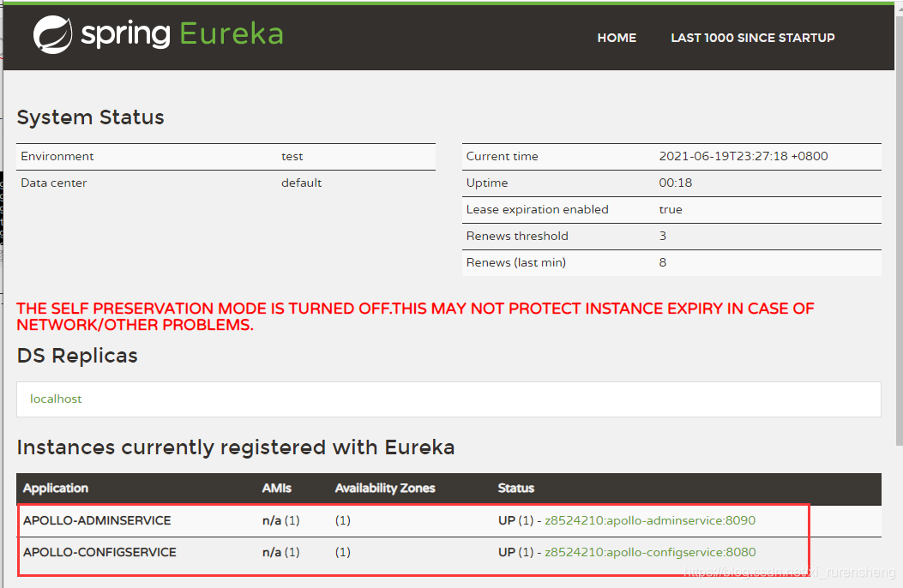This screenshot has width=903, height=588.
Task: Click the Application column header
Action: click(x=56, y=489)
